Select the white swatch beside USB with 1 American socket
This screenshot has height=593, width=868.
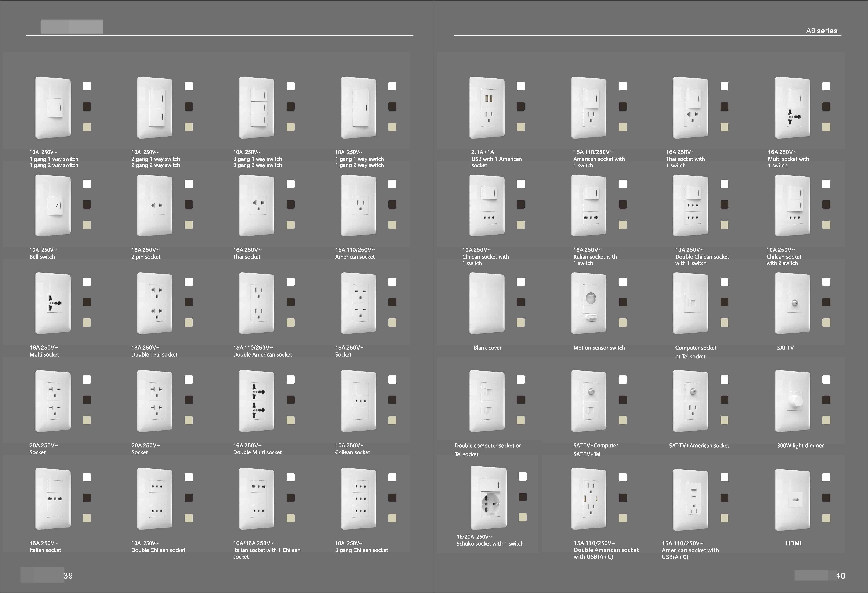point(521,86)
